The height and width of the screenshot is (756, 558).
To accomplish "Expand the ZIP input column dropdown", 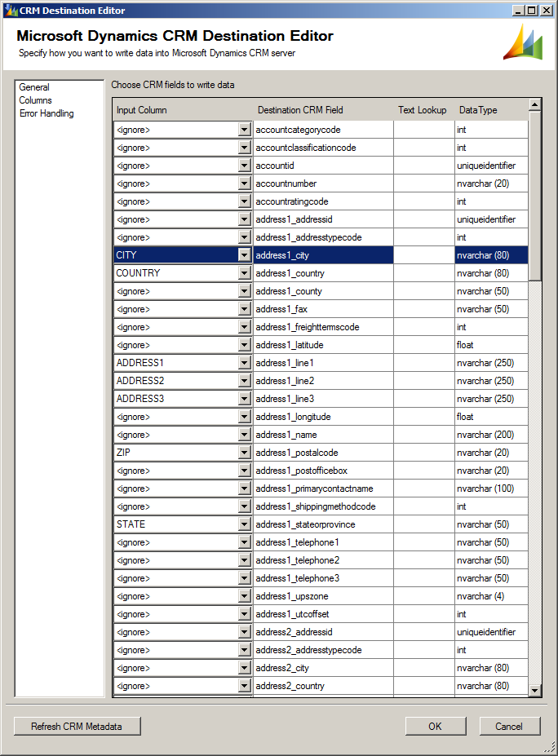I will point(245,453).
